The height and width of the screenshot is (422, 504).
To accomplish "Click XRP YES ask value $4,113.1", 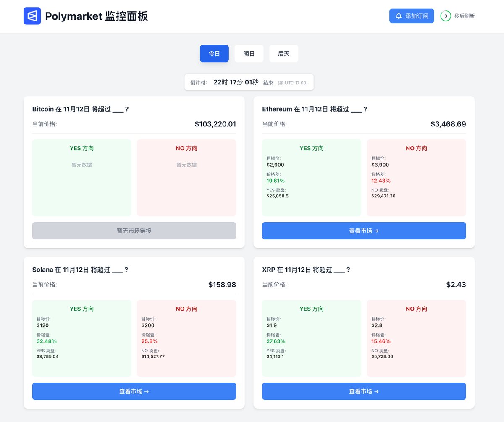I will click(x=275, y=356).
